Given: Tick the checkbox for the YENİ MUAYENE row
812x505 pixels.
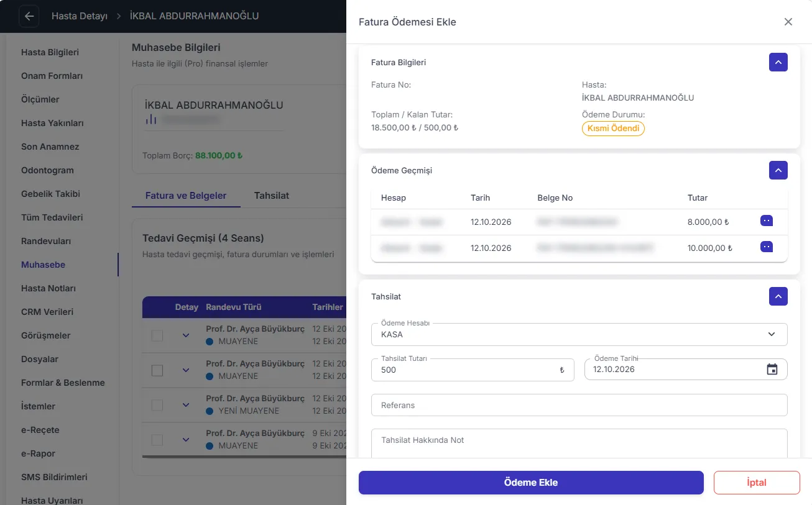Looking at the screenshot, I should tap(157, 405).
